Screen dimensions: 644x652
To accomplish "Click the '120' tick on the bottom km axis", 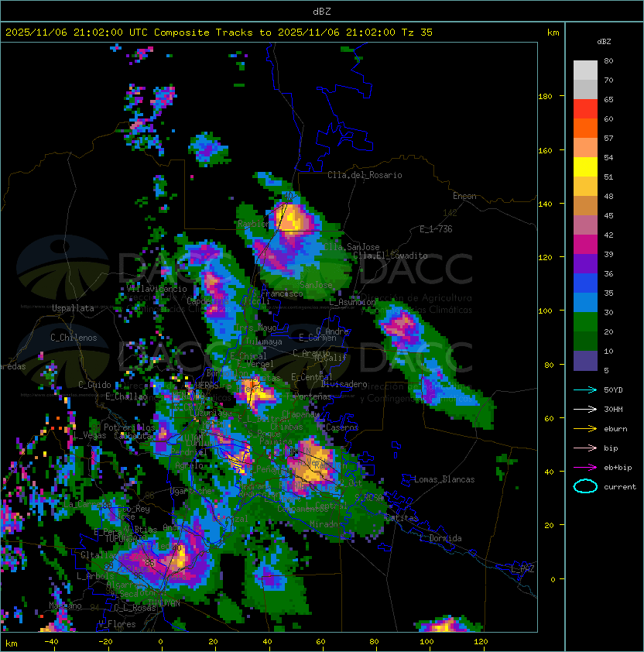I will [x=481, y=642].
